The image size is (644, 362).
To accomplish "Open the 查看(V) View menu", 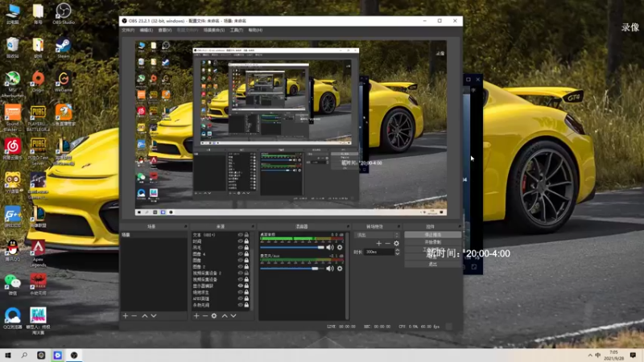I will point(165,30).
